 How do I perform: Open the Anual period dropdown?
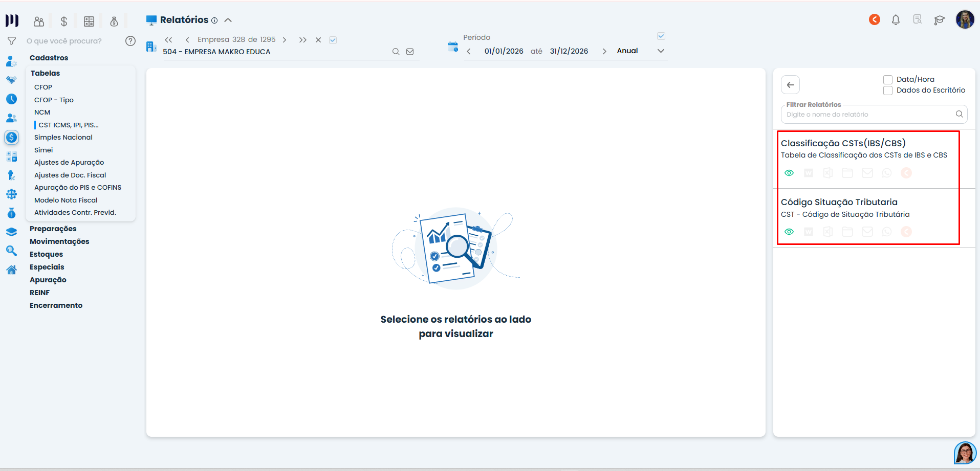coord(660,51)
